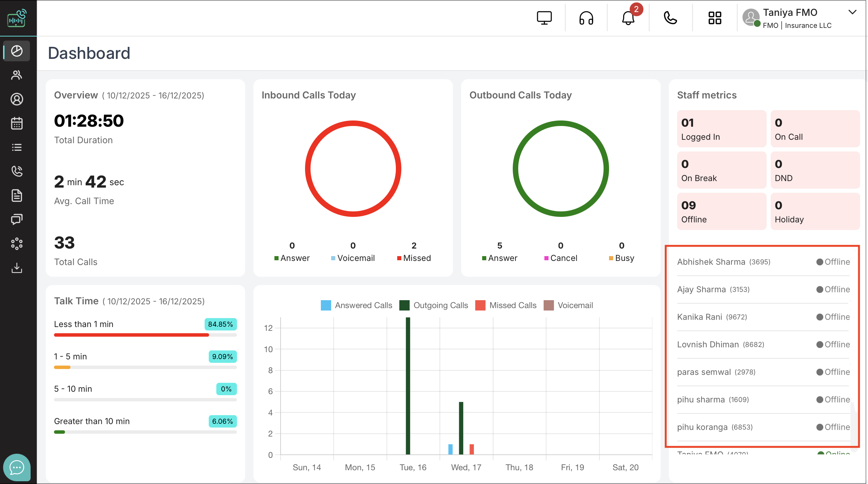Open the calendar icon in sidebar
The height and width of the screenshot is (484, 868).
(17, 123)
